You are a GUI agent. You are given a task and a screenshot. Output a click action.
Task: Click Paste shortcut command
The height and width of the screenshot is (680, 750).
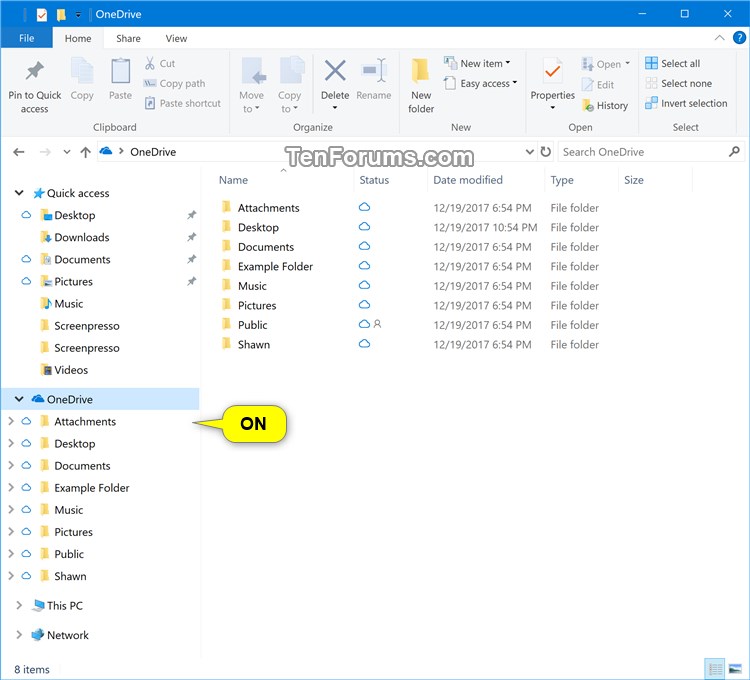coord(183,103)
